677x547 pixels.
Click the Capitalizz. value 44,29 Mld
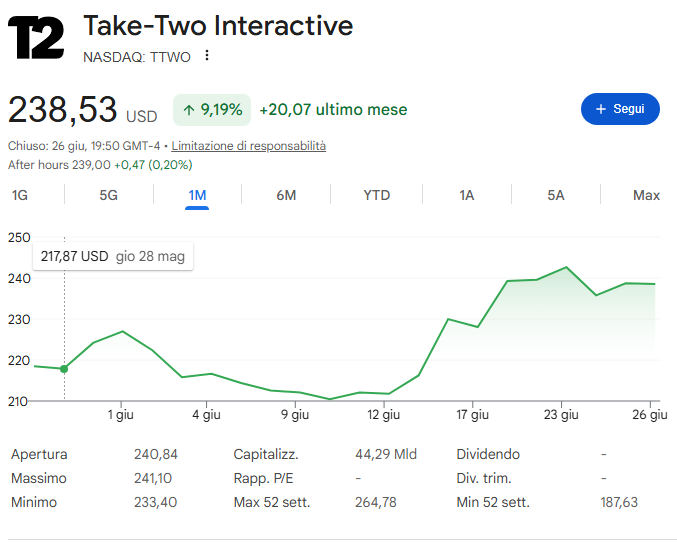[386, 454]
